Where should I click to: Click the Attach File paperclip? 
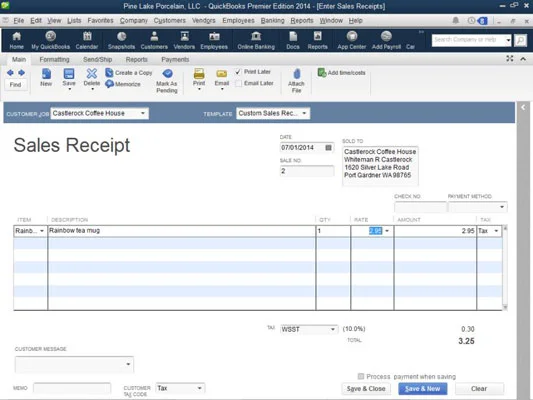tap(296, 81)
